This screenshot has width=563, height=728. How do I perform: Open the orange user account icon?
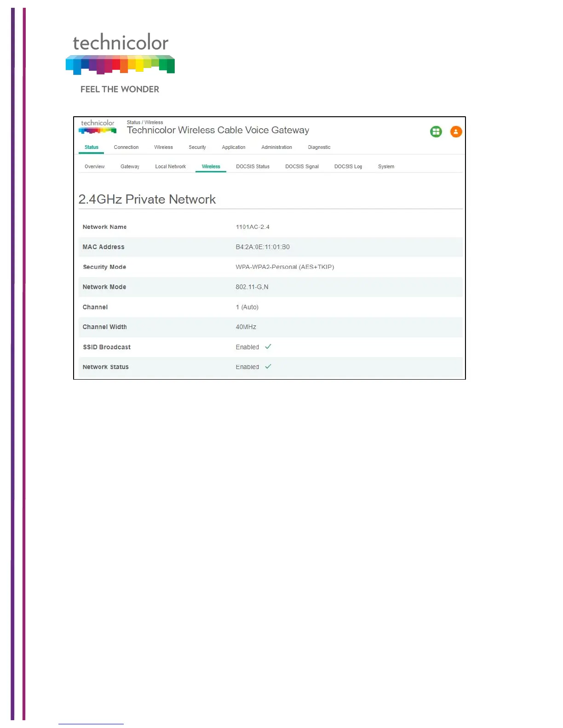click(456, 132)
